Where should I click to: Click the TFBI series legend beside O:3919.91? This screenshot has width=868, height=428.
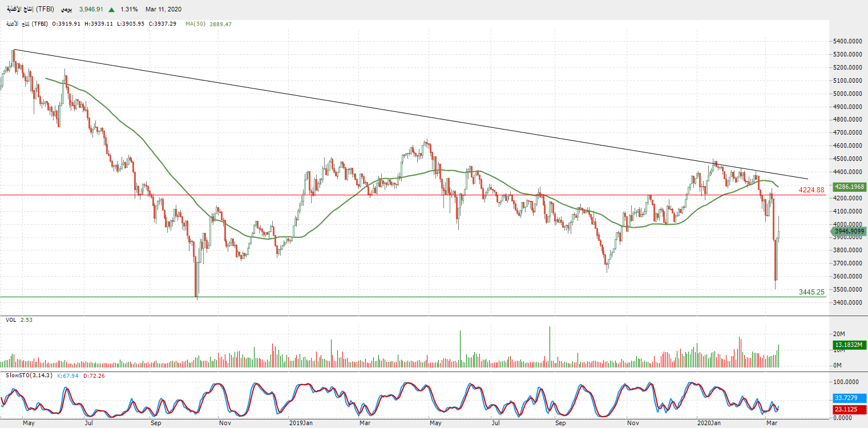[27, 24]
